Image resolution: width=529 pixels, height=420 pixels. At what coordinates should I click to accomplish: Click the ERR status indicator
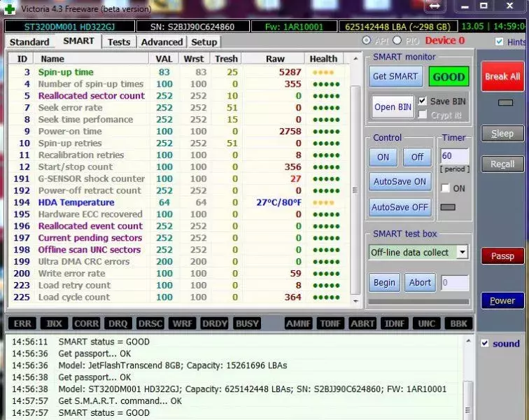pyautogui.click(x=22, y=323)
